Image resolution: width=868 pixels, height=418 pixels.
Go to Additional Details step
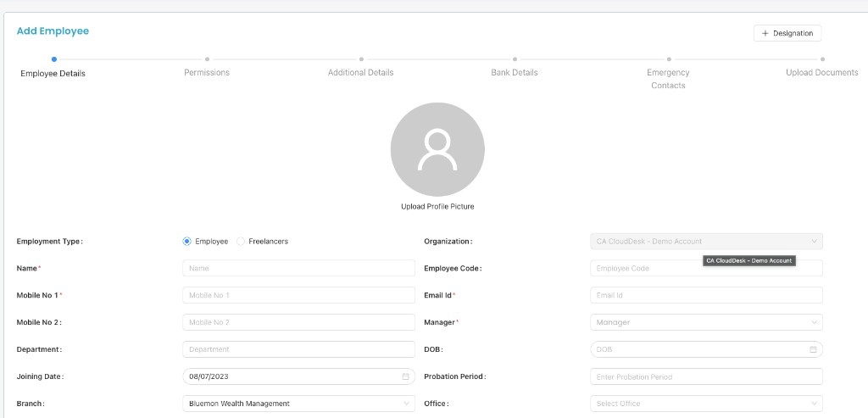(x=360, y=73)
